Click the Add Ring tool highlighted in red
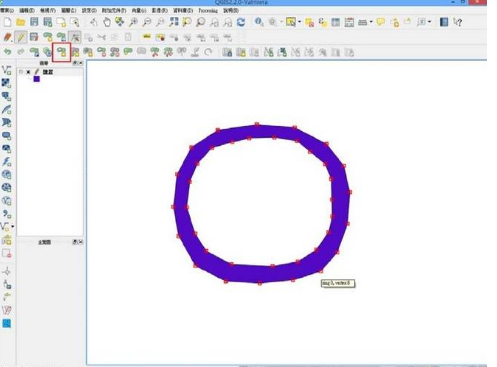497x367 pixels. (62, 52)
